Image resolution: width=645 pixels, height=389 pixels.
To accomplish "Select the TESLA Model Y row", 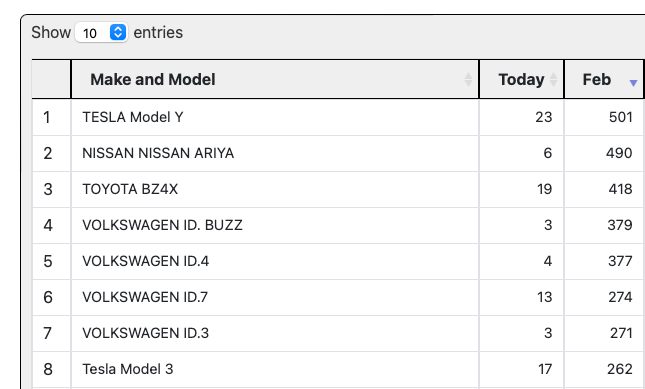I will point(338,117).
